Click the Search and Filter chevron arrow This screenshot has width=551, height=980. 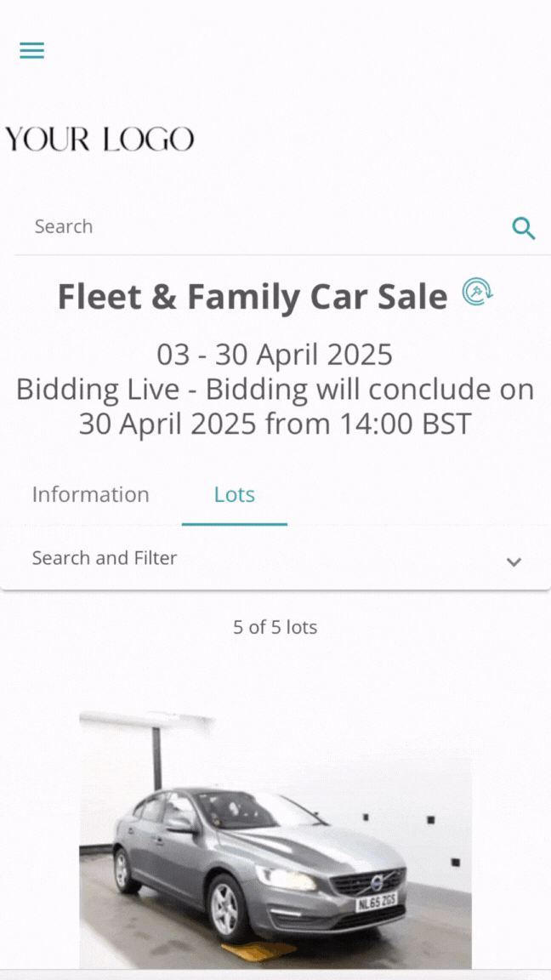click(514, 561)
